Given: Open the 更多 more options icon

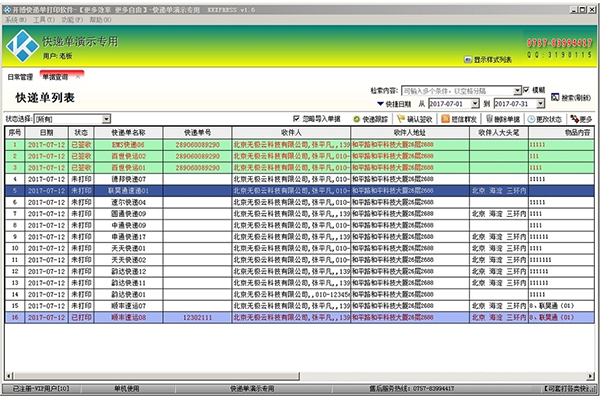Looking at the screenshot, I should [x=573, y=119].
